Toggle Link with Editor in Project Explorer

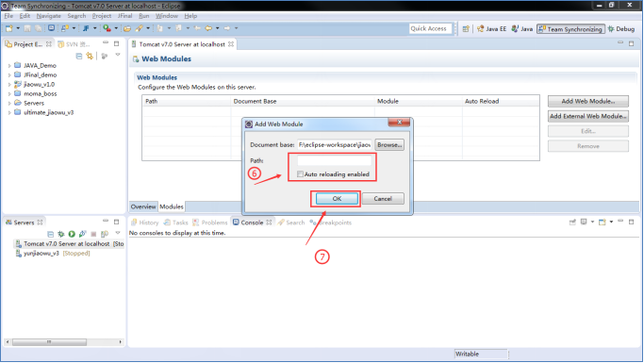coord(90,56)
